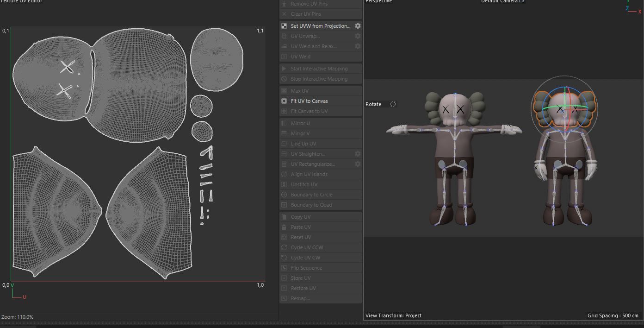
Task: Click the Flip Sequence icon
Action: click(x=284, y=268)
